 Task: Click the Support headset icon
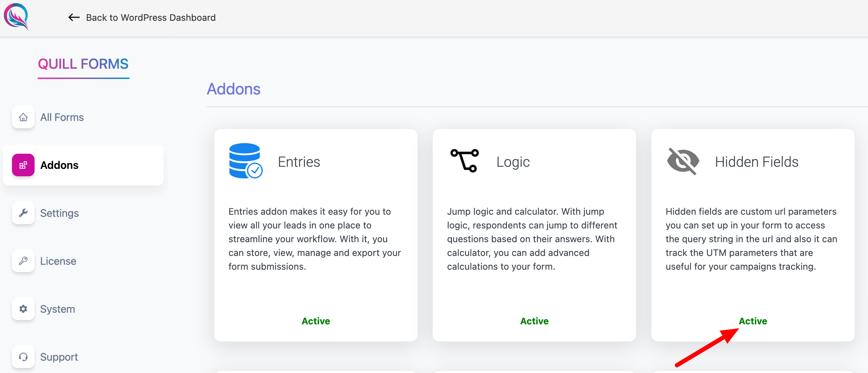point(23,357)
